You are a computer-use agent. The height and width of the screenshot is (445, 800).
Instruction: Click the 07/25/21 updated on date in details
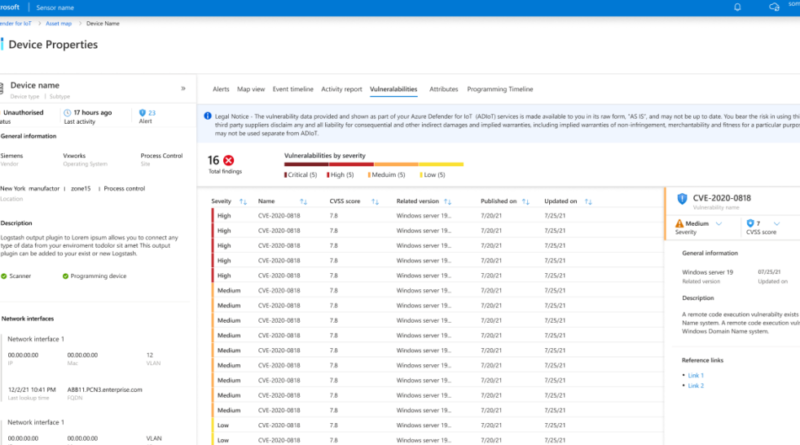pos(769,272)
